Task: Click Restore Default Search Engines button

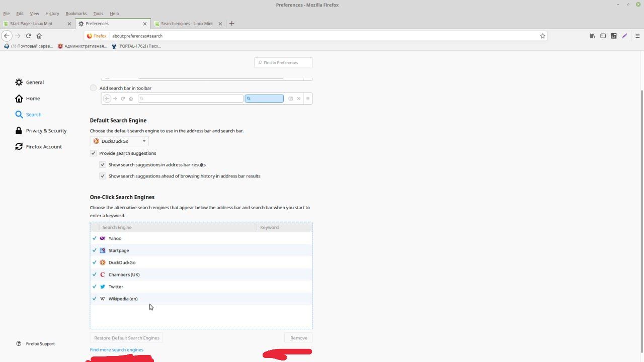Action: coord(127,338)
